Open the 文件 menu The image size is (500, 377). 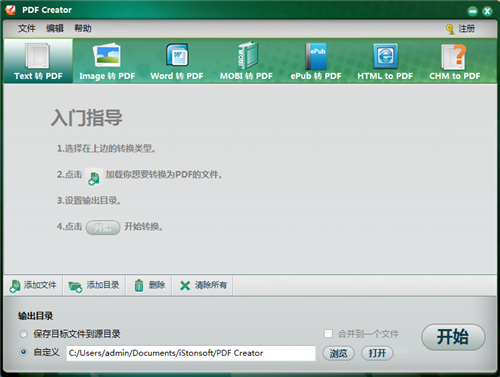(x=27, y=28)
